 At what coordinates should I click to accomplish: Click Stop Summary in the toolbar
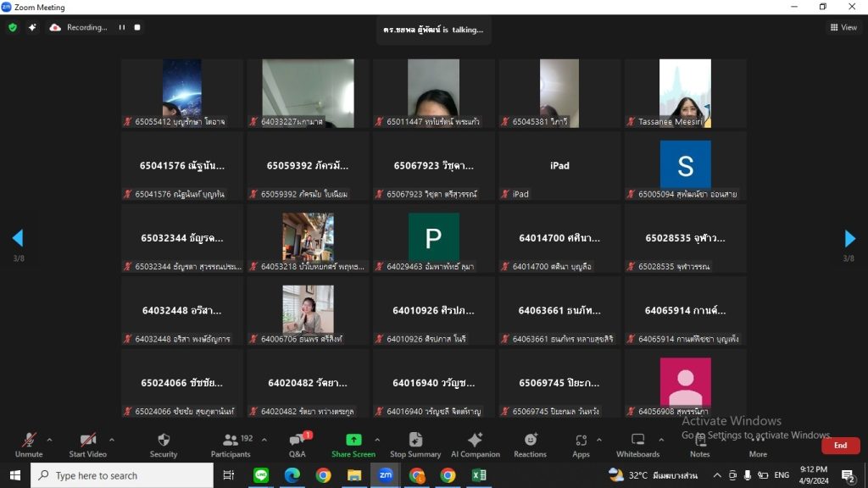coord(415,445)
